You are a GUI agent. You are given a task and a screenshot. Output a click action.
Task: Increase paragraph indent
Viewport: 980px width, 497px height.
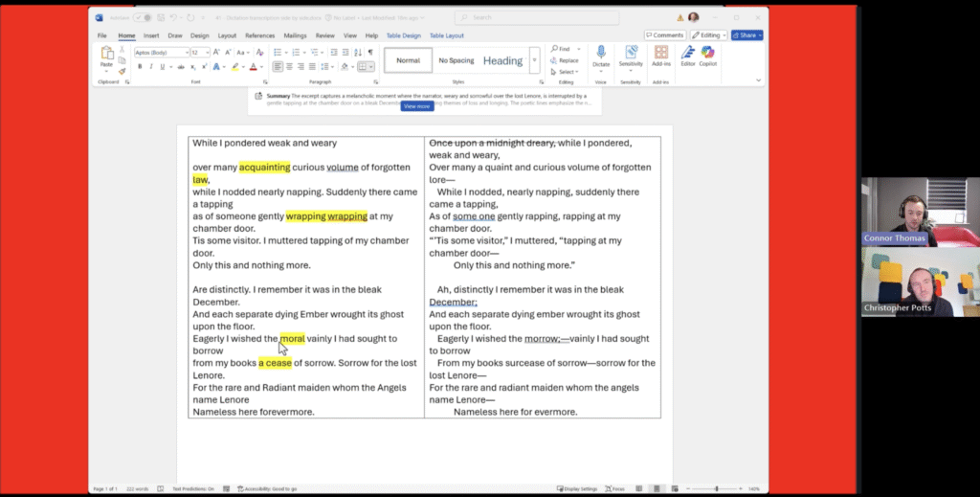pos(345,53)
